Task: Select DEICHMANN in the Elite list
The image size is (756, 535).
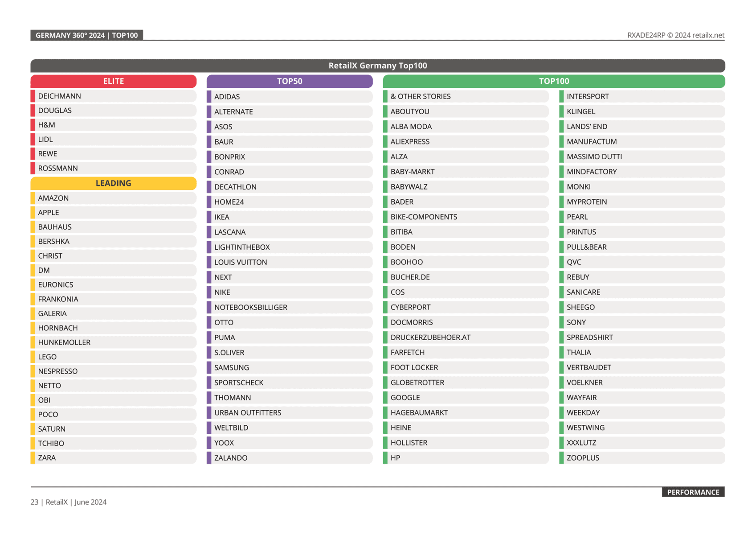Action: point(114,96)
